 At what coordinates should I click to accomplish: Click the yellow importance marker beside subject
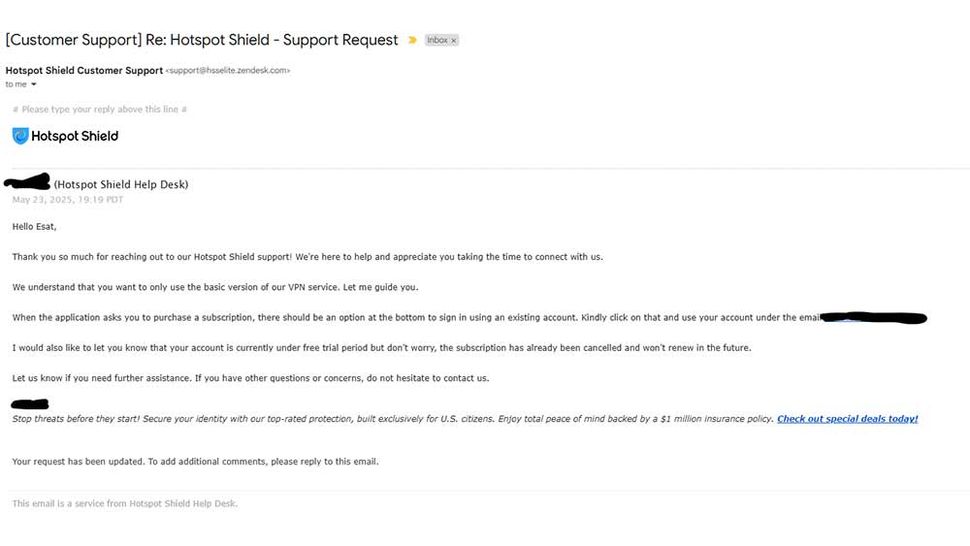point(412,40)
